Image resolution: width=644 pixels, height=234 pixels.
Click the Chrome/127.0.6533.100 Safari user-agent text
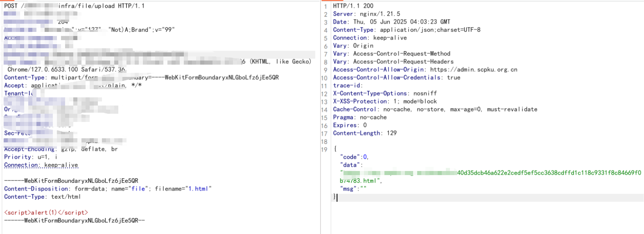tap(66, 70)
